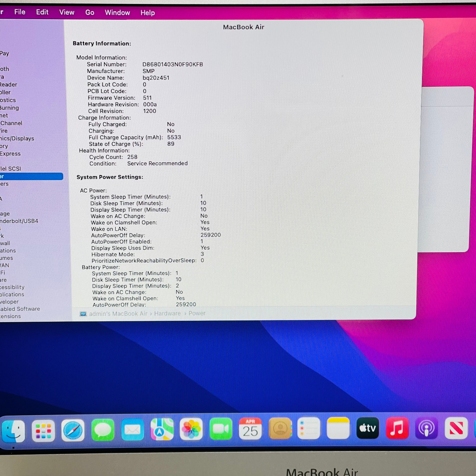476x476 pixels.
Task: Click Service Recommended condition value
Action: click(x=157, y=163)
